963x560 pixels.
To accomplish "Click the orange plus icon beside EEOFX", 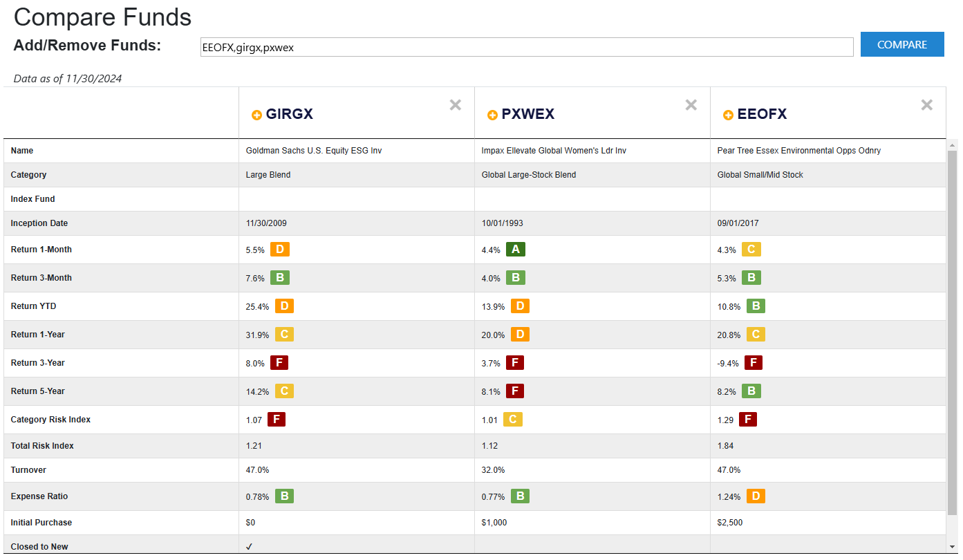I will click(x=728, y=115).
